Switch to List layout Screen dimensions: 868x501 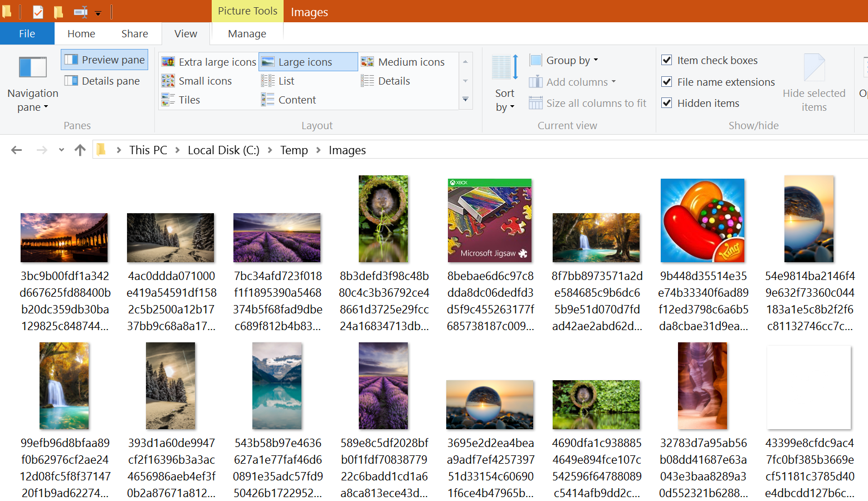pyautogui.click(x=278, y=81)
